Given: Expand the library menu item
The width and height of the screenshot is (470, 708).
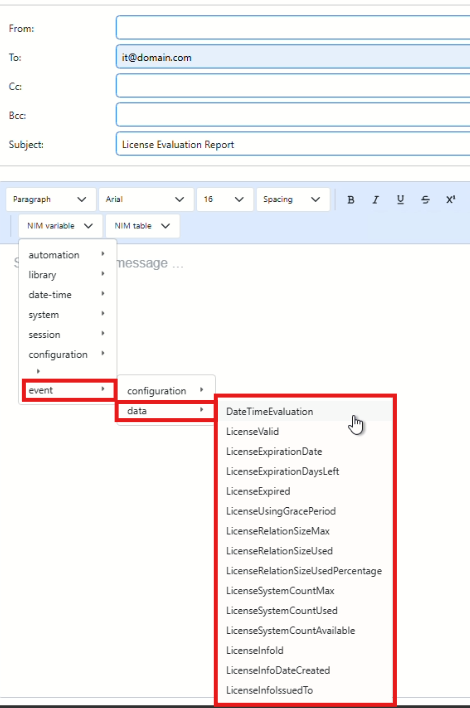Looking at the screenshot, I should (67, 275).
